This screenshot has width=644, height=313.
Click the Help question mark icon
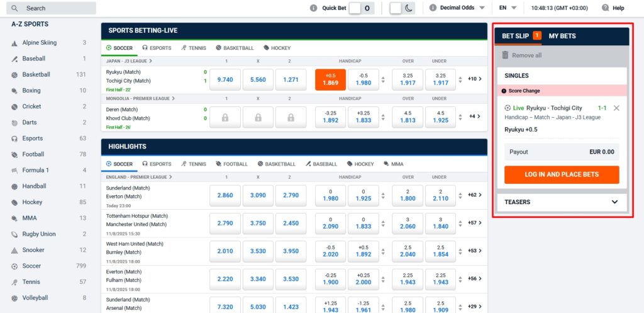click(x=605, y=8)
